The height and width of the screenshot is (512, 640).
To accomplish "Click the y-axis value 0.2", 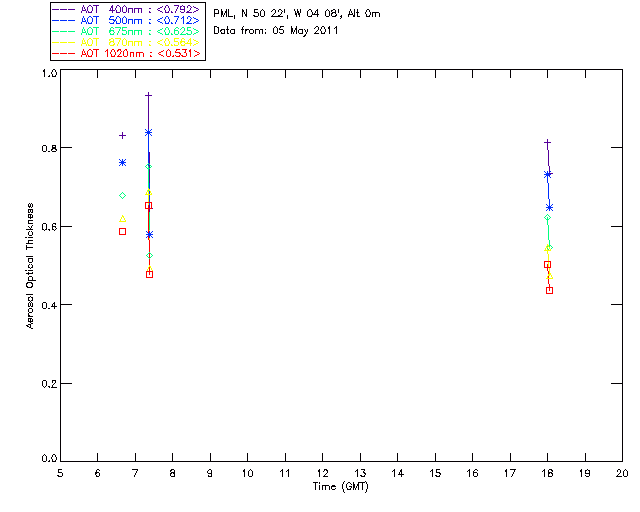I will (x=49, y=384).
